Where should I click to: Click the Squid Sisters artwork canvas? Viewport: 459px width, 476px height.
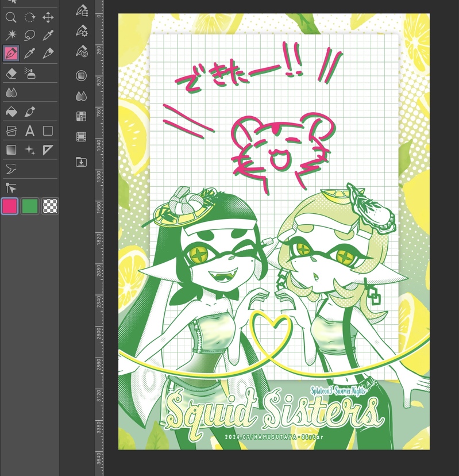(274, 231)
